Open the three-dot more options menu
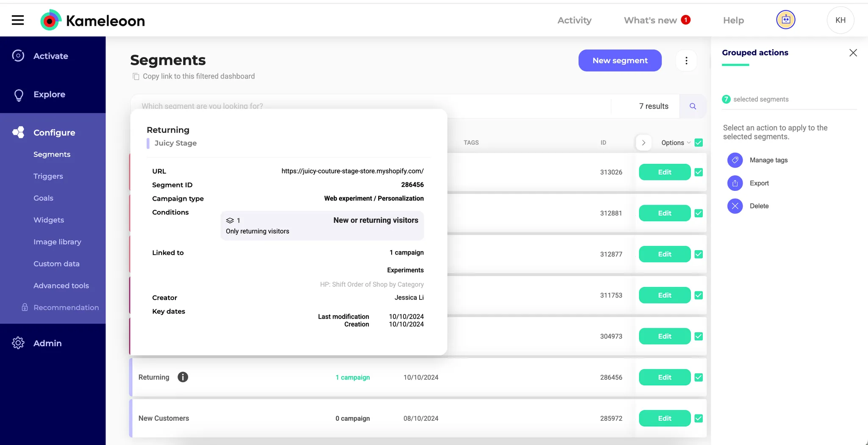Image resolution: width=868 pixels, height=445 pixels. (x=686, y=61)
